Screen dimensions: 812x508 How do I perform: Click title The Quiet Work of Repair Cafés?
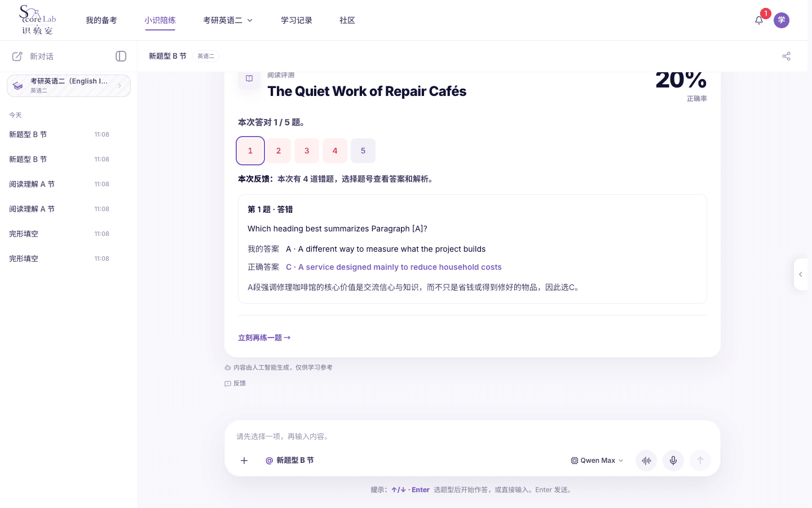point(367,91)
